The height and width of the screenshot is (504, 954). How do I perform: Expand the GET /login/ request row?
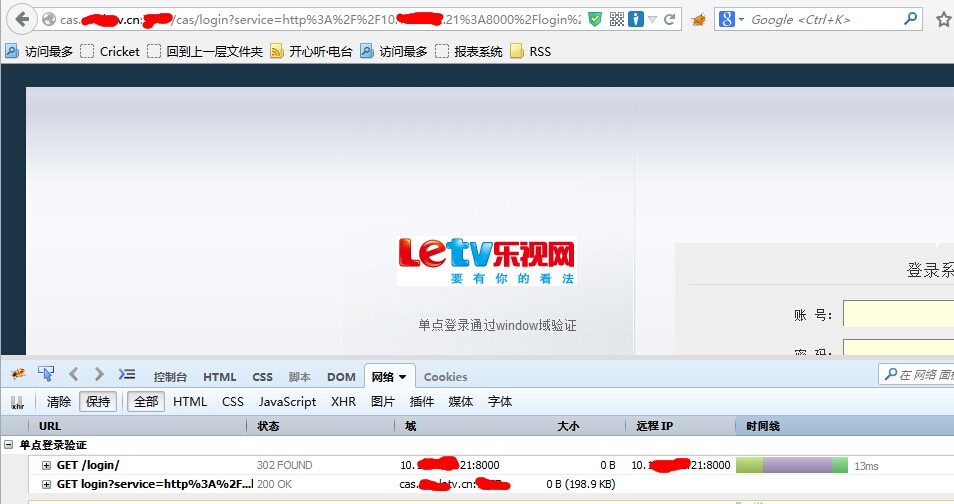point(46,466)
